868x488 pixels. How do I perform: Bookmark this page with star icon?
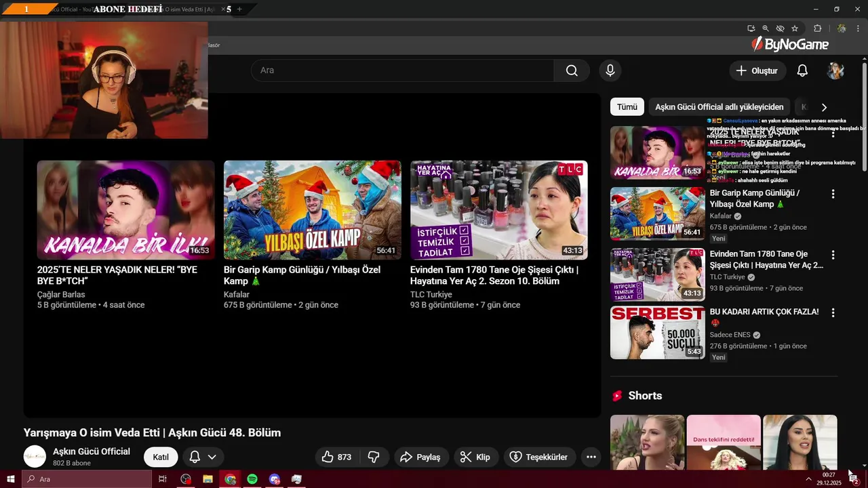(795, 28)
